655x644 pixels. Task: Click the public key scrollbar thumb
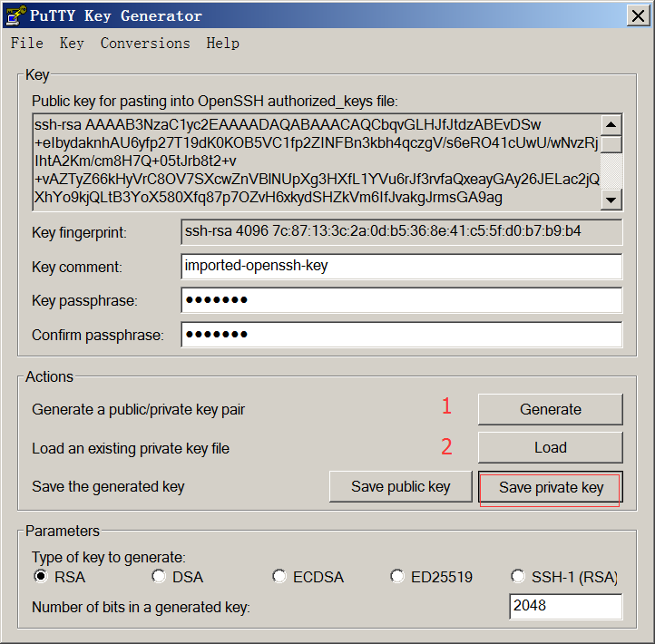[x=611, y=144]
